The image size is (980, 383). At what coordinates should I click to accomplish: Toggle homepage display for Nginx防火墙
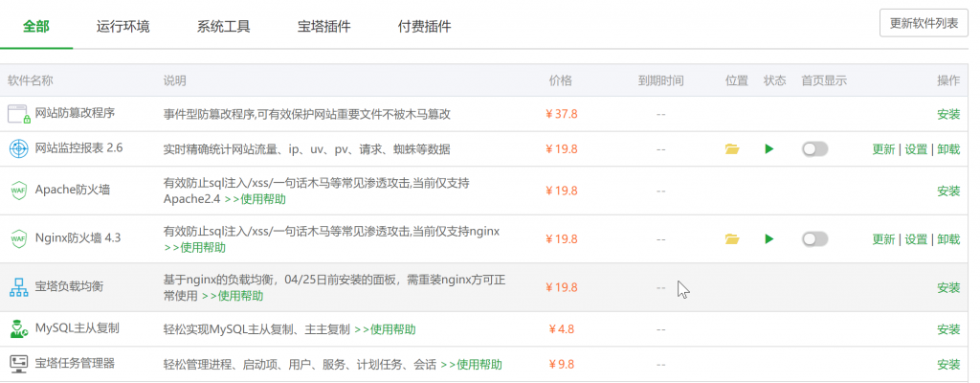tap(815, 238)
